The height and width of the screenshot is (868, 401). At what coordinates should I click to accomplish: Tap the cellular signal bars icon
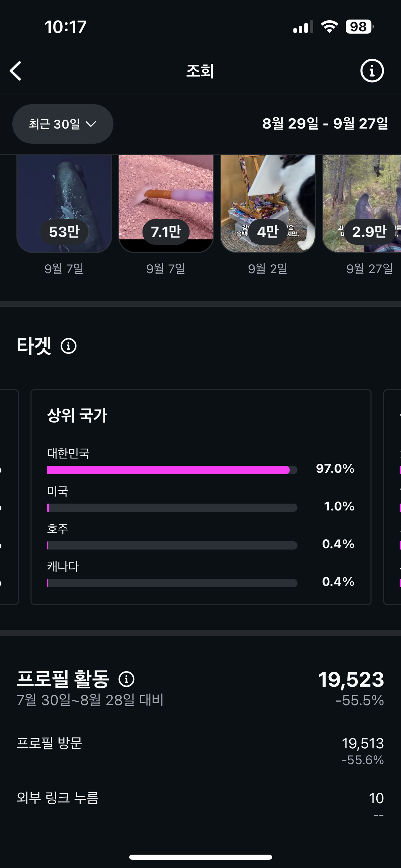303,27
